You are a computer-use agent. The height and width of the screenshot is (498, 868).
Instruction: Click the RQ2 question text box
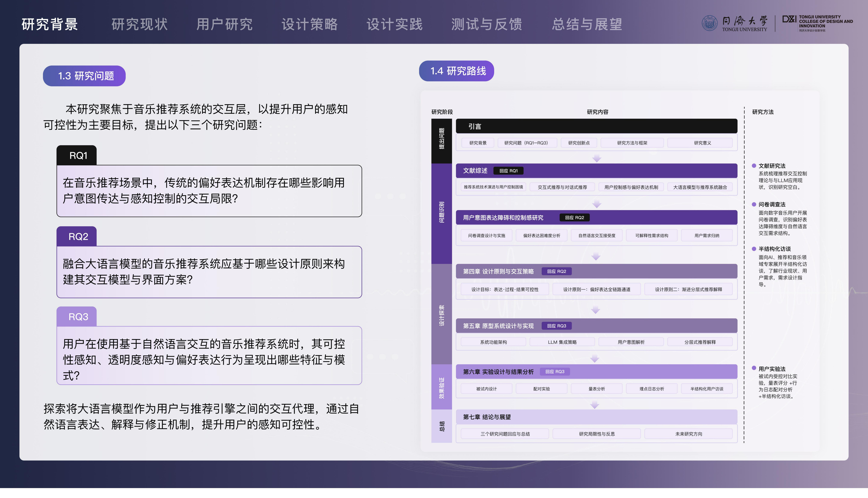point(209,272)
